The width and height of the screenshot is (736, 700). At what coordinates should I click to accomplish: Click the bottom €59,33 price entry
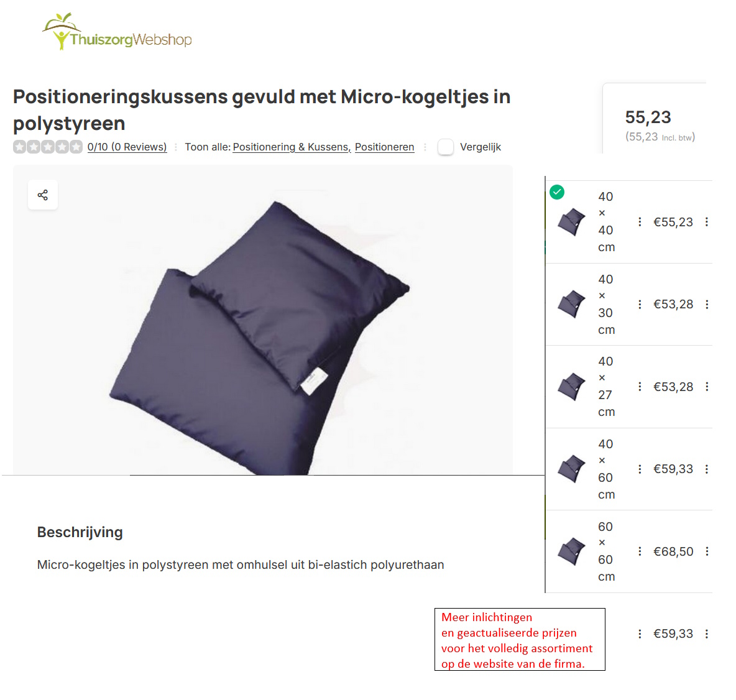click(673, 634)
